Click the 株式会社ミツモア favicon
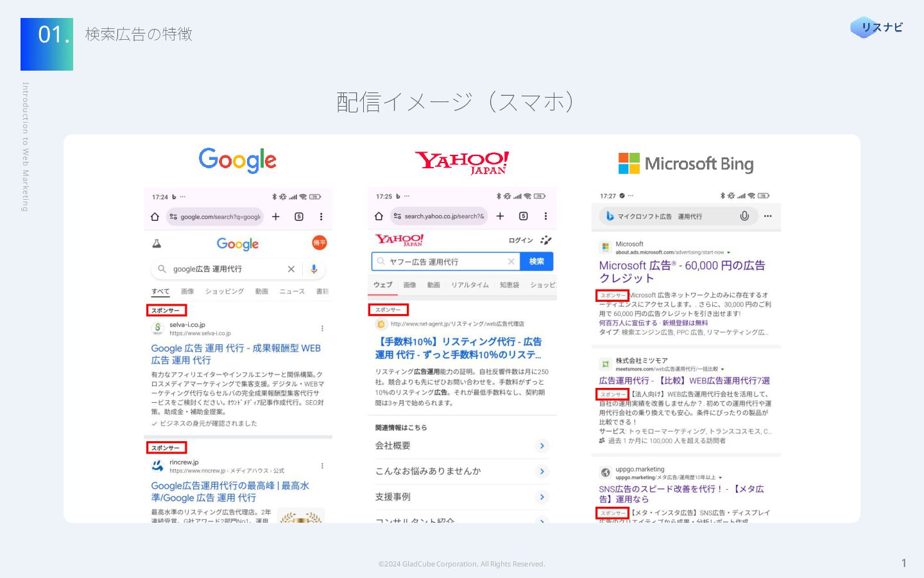The height and width of the screenshot is (578, 924). [605, 364]
